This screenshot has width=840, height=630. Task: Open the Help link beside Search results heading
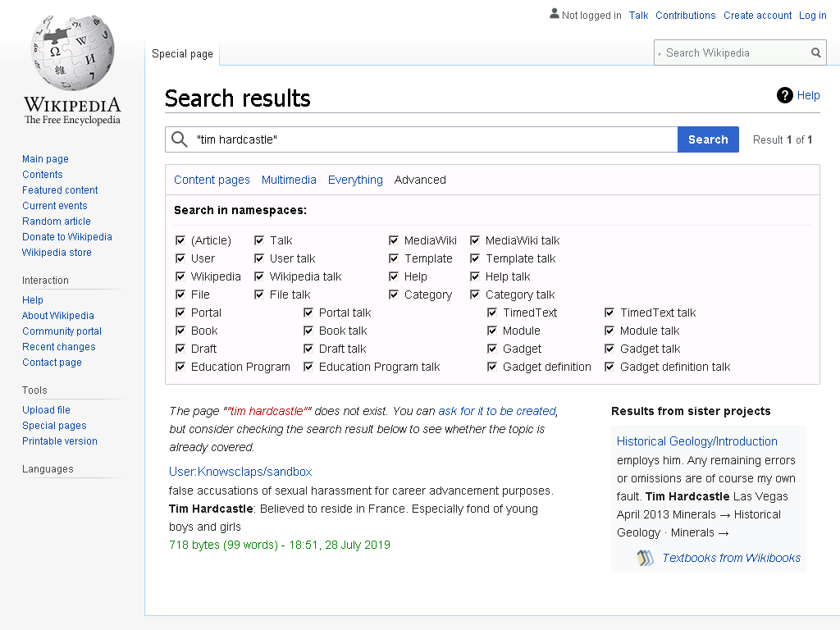(808, 95)
